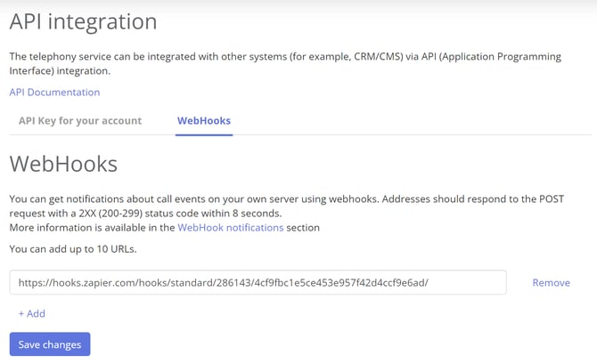
Task: Remove the Zapier webhook URL
Action: pos(551,283)
